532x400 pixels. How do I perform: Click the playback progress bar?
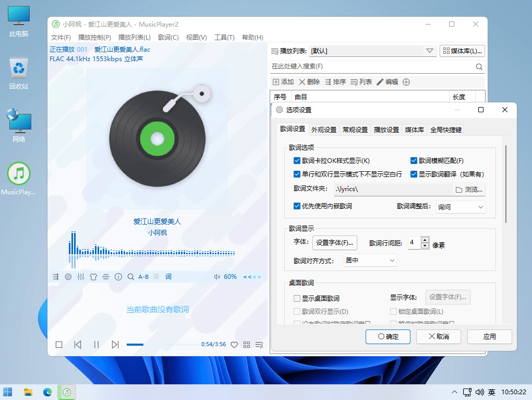pos(162,345)
